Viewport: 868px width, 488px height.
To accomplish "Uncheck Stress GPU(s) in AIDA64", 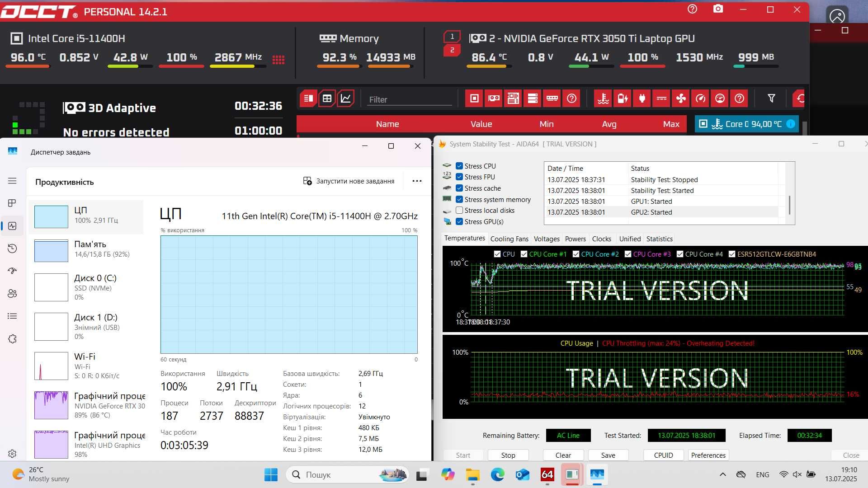I will [x=459, y=221].
